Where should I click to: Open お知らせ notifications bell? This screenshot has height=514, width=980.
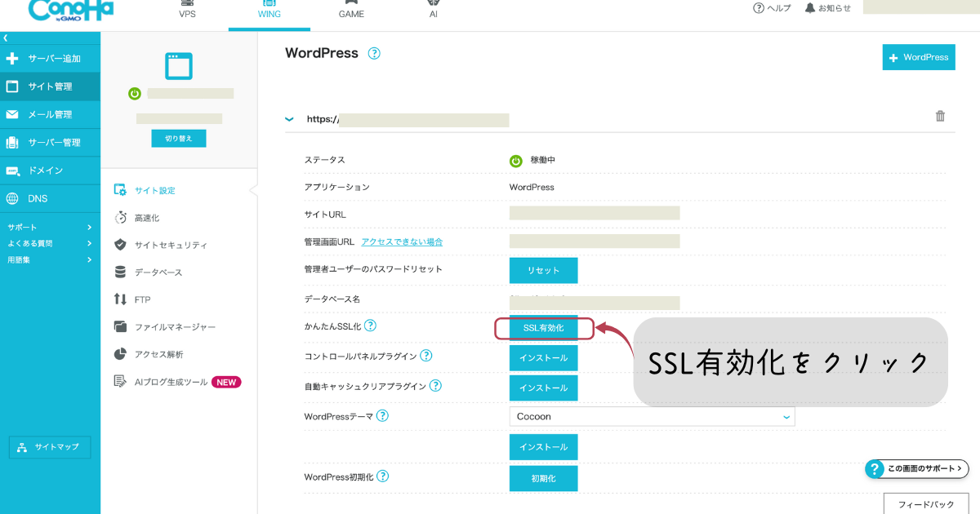click(x=827, y=8)
